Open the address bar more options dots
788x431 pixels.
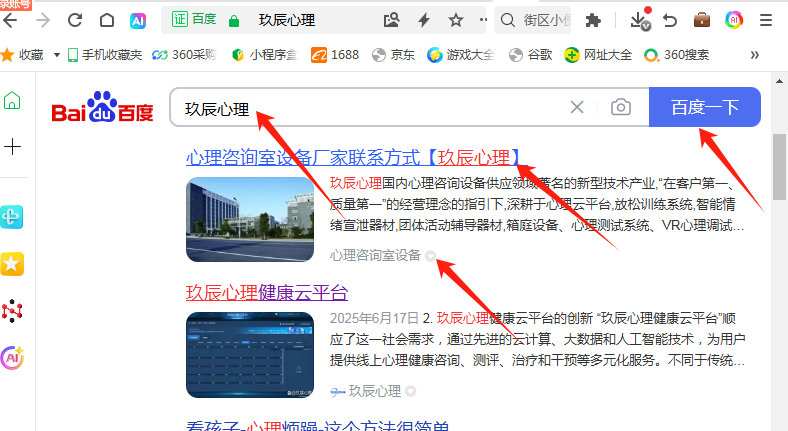[x=483, y=20]
